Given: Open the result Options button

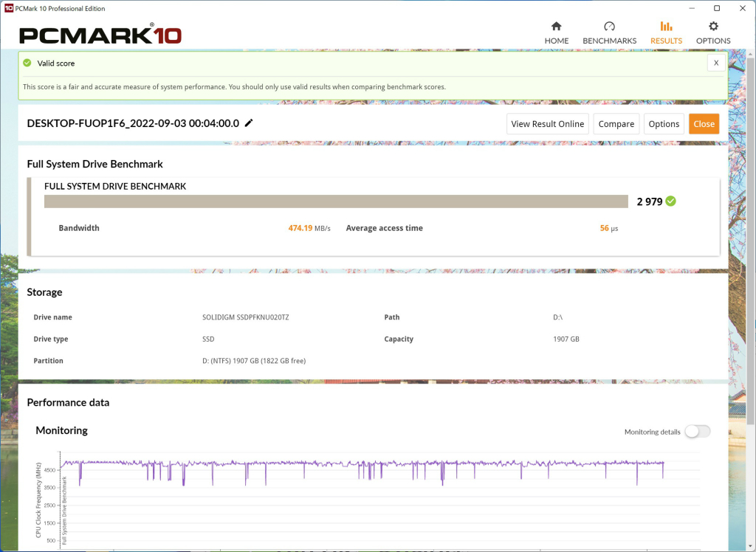Looking at the screenshot, I should coord(664,124).
